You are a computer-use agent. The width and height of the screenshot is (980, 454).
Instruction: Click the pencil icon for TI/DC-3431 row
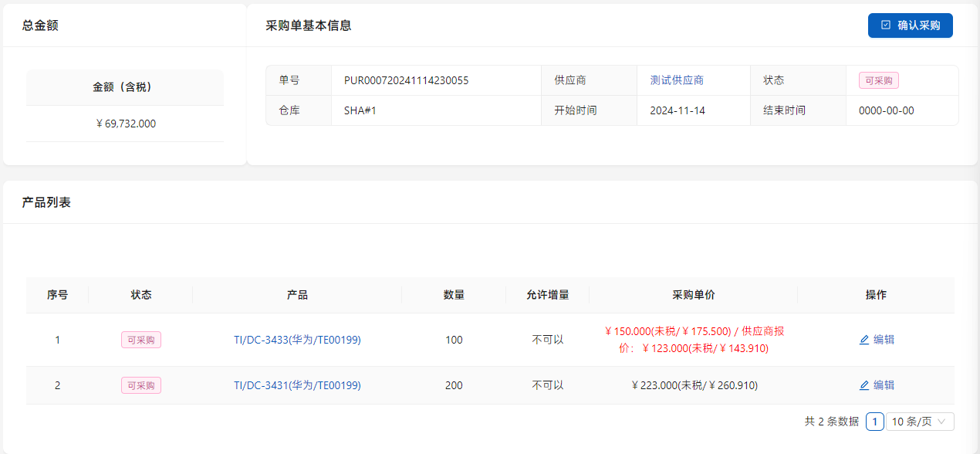[864, 385]
